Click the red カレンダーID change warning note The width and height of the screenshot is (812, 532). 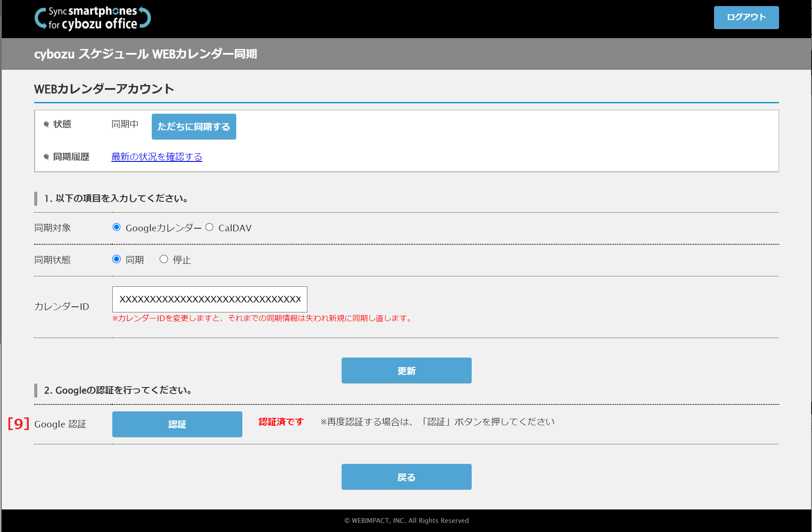[x=262, y=319]
